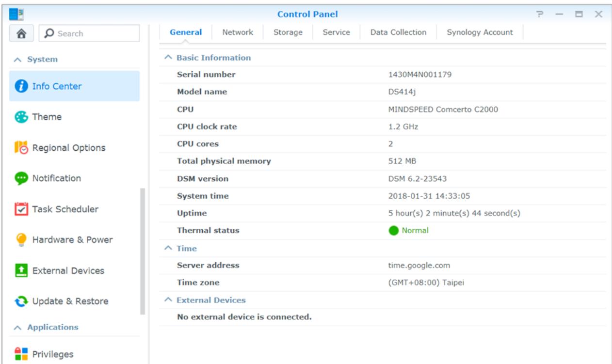Open Theme palette icon
Screen dimensions: 612x364
21,117
